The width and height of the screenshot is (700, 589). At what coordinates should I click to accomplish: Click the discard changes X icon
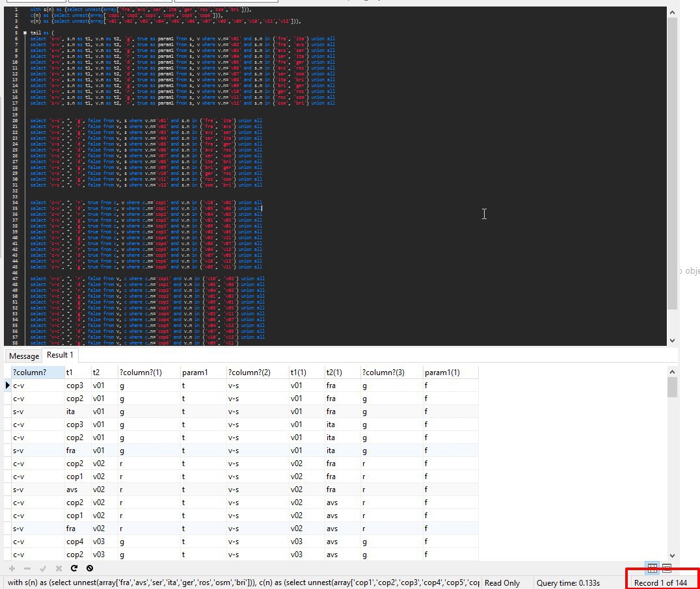point(59,568)
